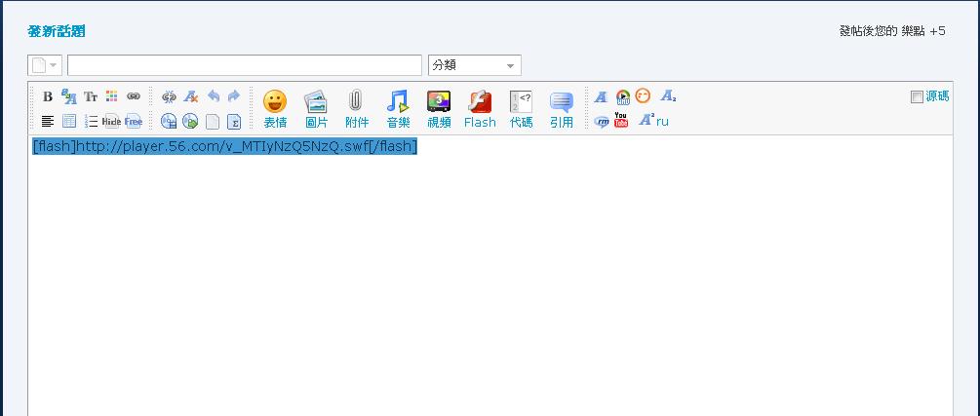Insert a code block with 代碼
The height and width of the screenshot is (416, 980).
click(x=522, y=109)
